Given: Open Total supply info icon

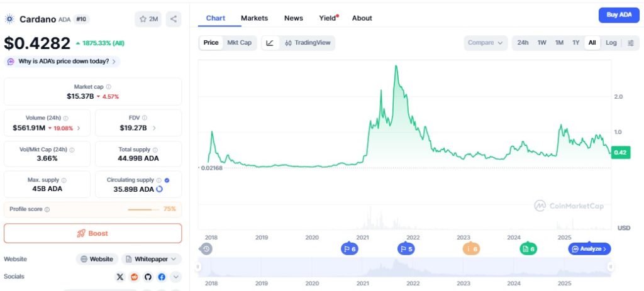Looking at the screenshot, I should pyautogui.click(x=155, y=150).
